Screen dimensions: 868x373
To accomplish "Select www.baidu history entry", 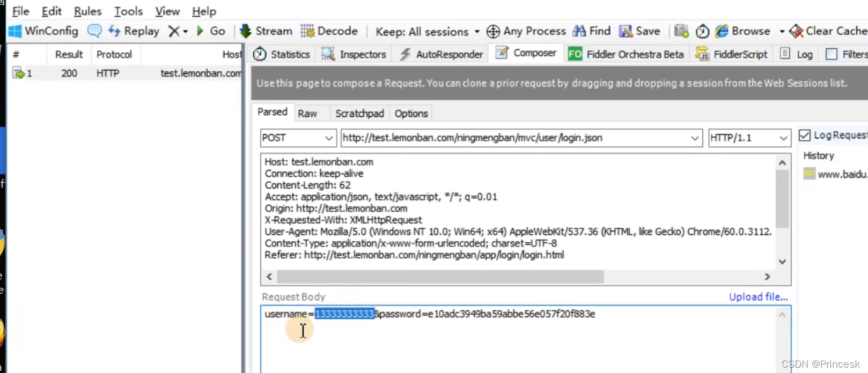I will (836, 174).
